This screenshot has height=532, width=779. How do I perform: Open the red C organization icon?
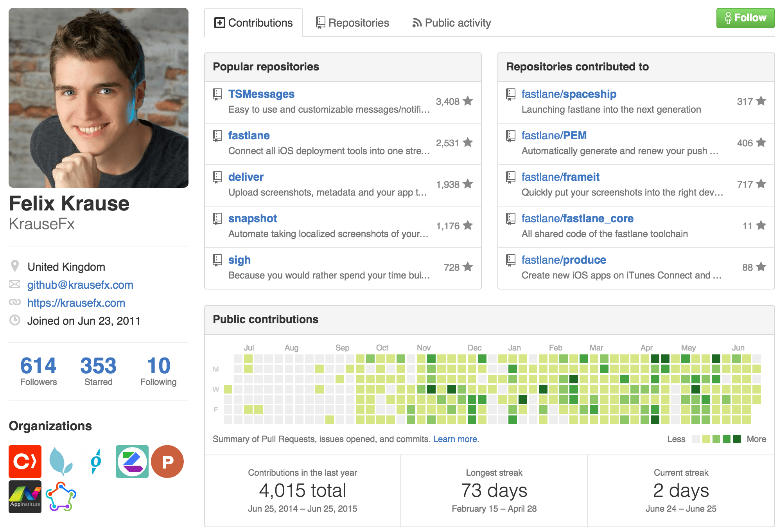point(25,461)
